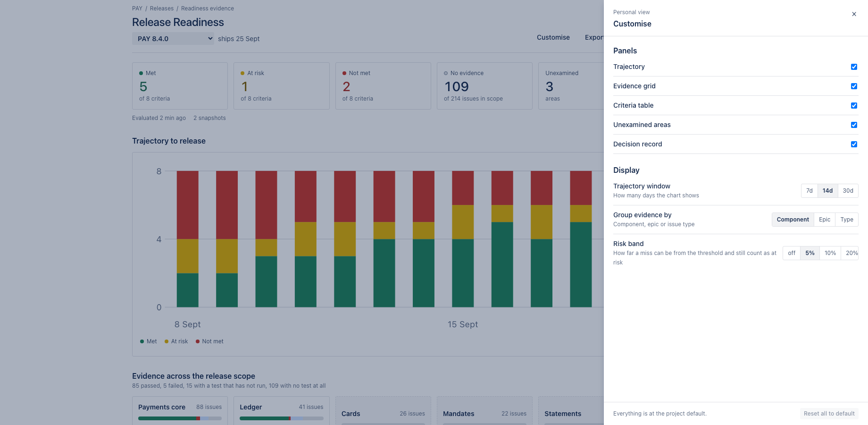Open the Statements evidence card
Image resolution: width=868 pixels, height=425 pixels.
tap(571, 411)
